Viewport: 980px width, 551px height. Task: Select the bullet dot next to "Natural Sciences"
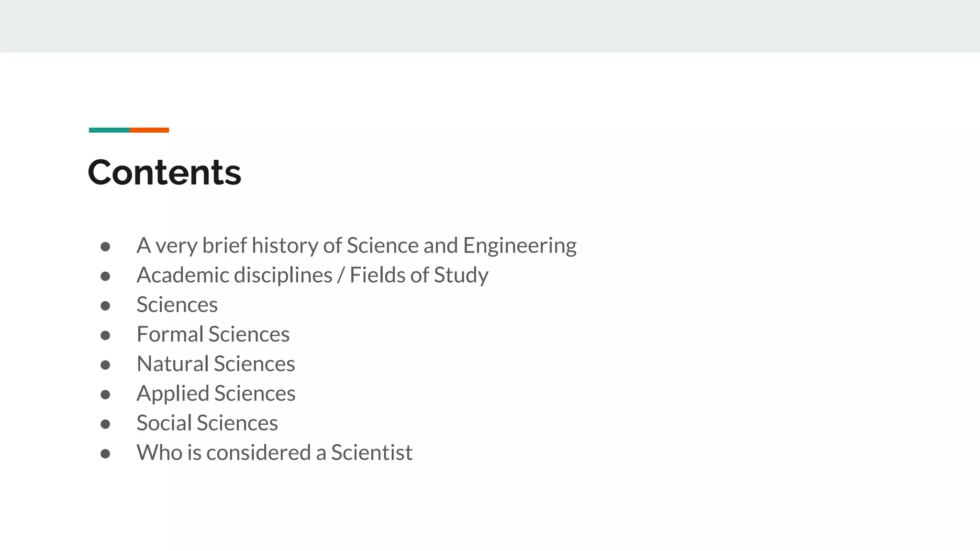105,365
